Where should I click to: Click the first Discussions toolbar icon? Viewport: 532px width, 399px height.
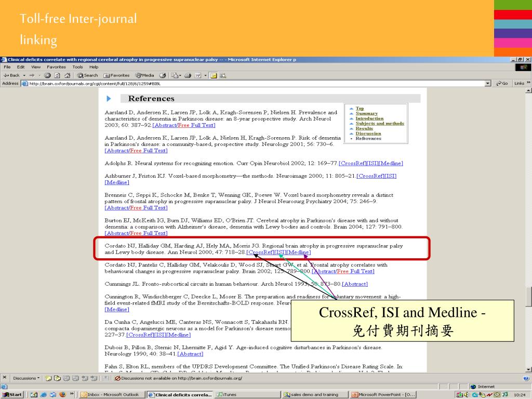[48, 378]
